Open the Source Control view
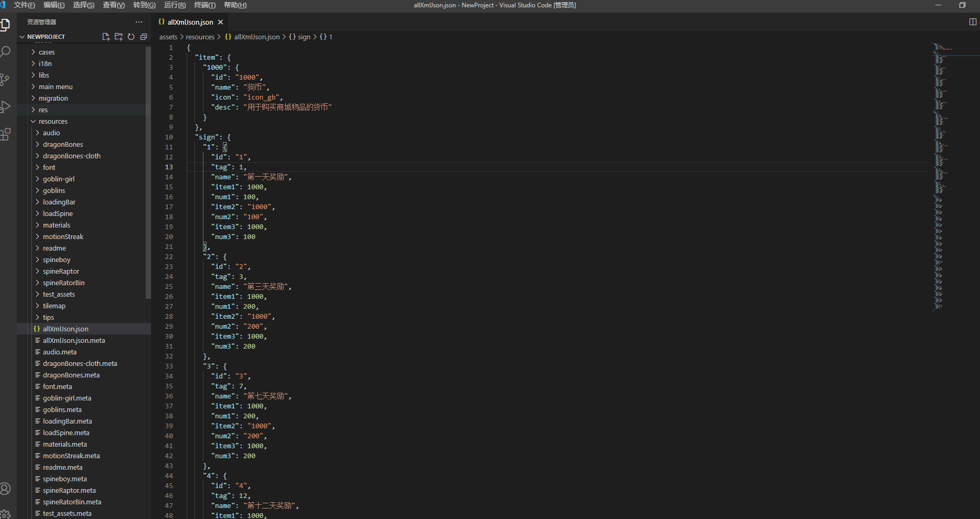Image resolution: width=980 pixels, height=519 pixels. coord(5,80)
